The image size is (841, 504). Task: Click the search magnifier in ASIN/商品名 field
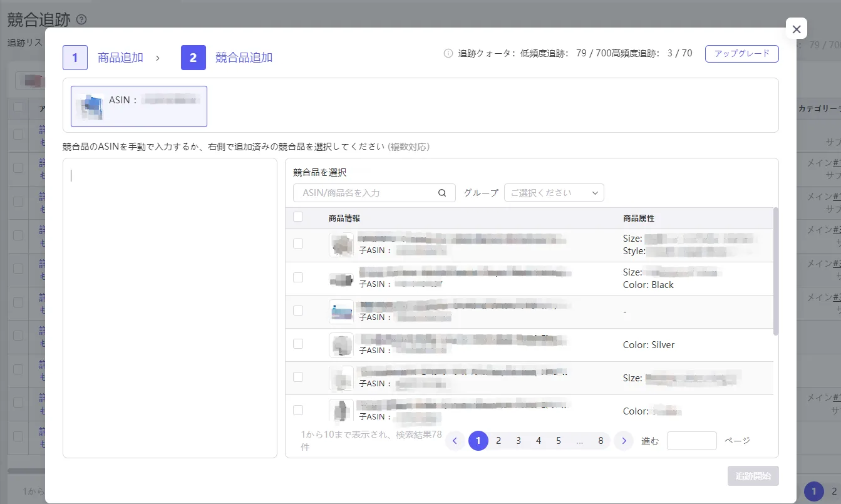point(442,193)
